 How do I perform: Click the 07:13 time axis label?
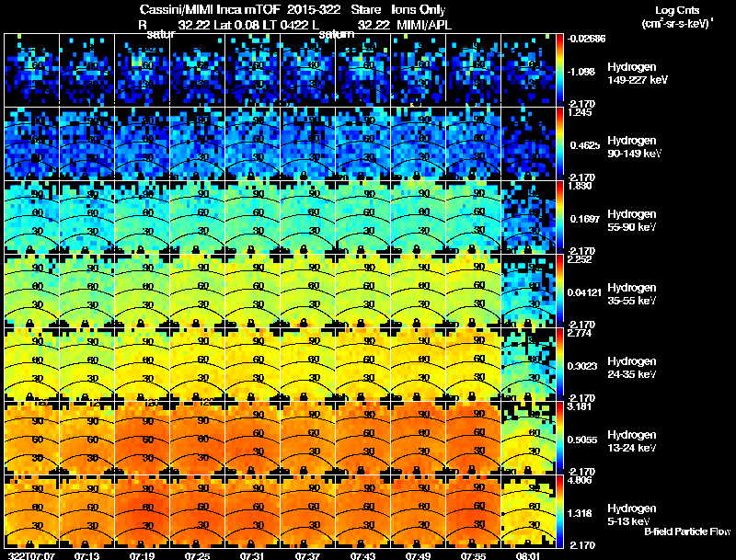click(x=86, y=555)
